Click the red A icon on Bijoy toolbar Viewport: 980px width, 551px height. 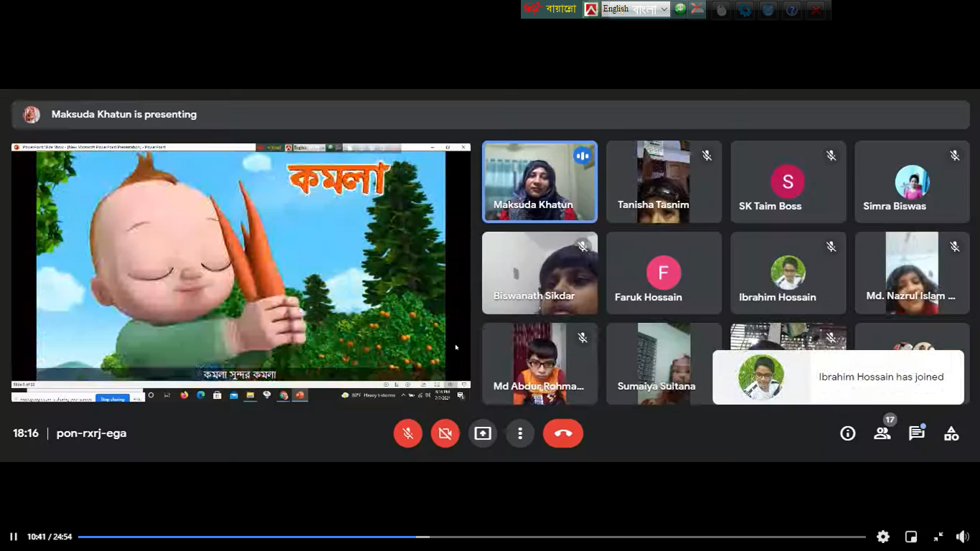(x=590, y=9)
